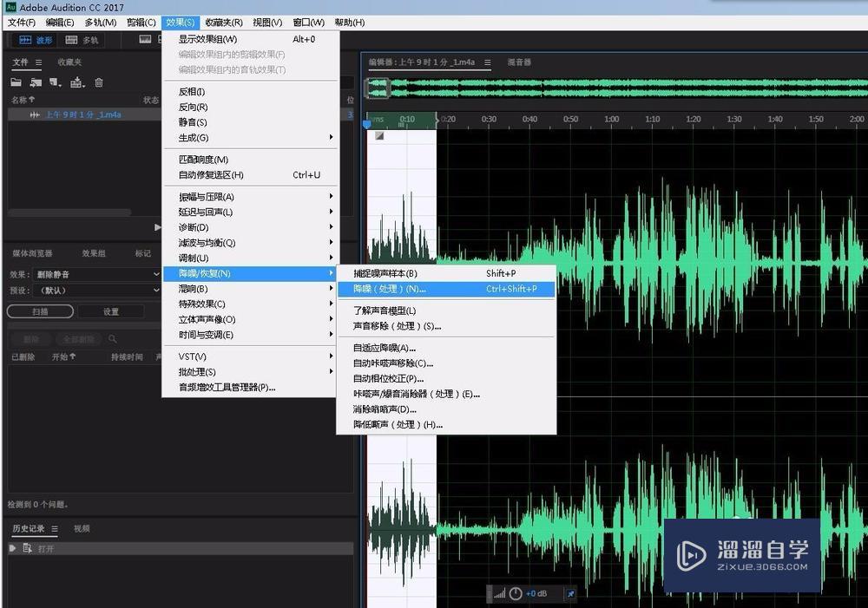Screen dimensions: 868x608
Task: Choose 自适应降噪(A)... from submenu
Action: pyautogui.click(x=445, y=348)
